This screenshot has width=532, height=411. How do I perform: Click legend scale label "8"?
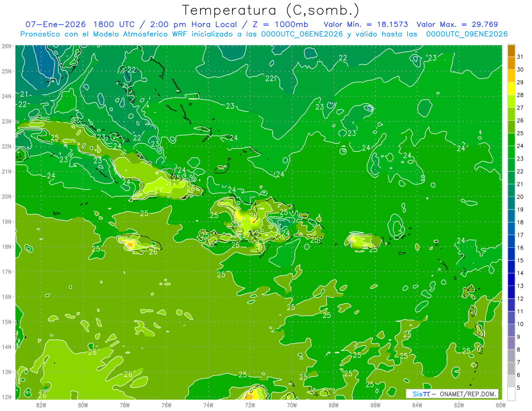[x=519, y=349]
